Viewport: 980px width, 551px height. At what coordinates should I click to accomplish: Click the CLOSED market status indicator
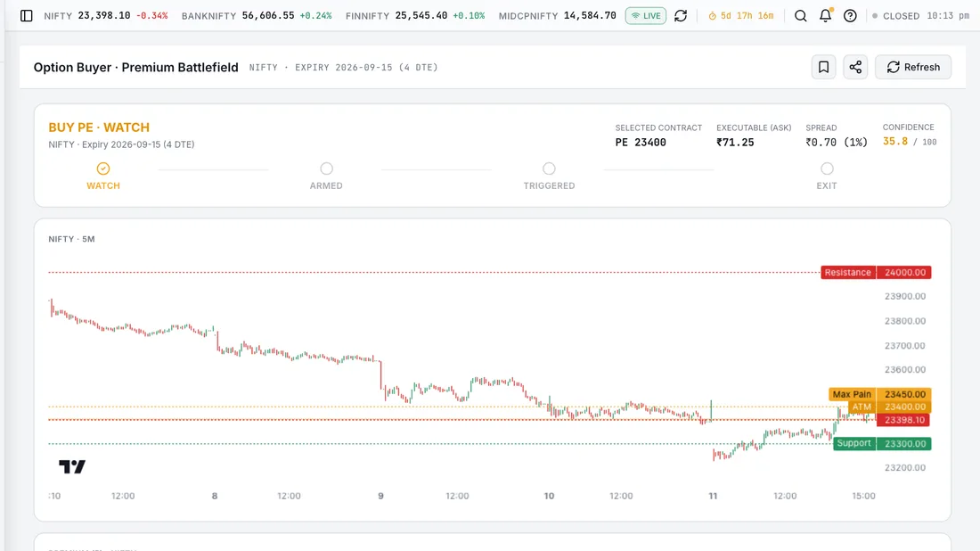(896, 16)
